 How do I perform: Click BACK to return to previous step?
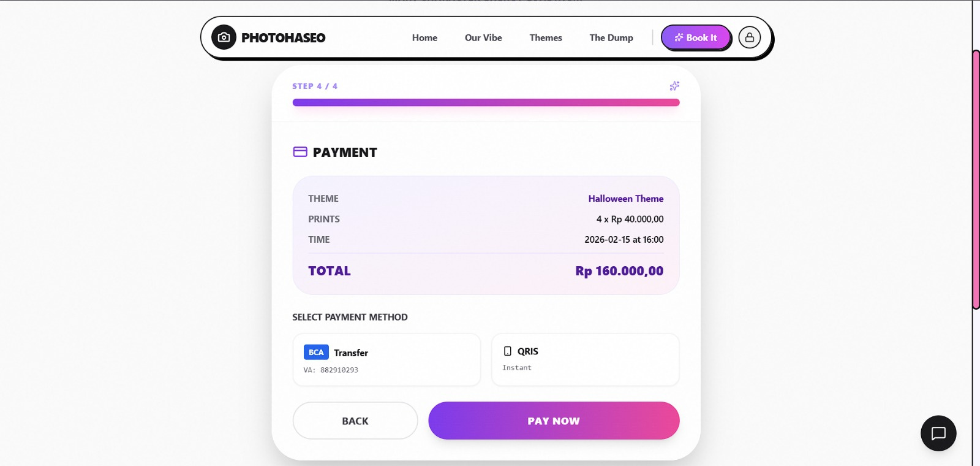(355, 421)
